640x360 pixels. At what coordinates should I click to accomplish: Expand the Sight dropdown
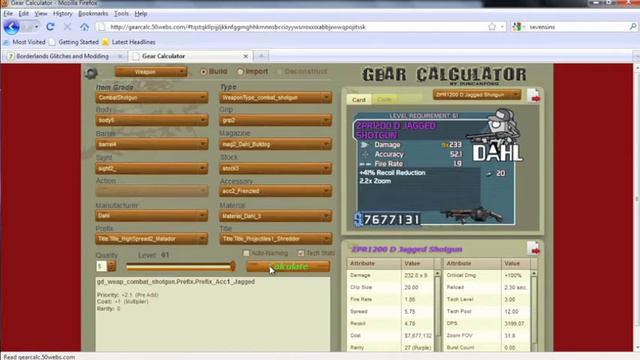[152, 168]
